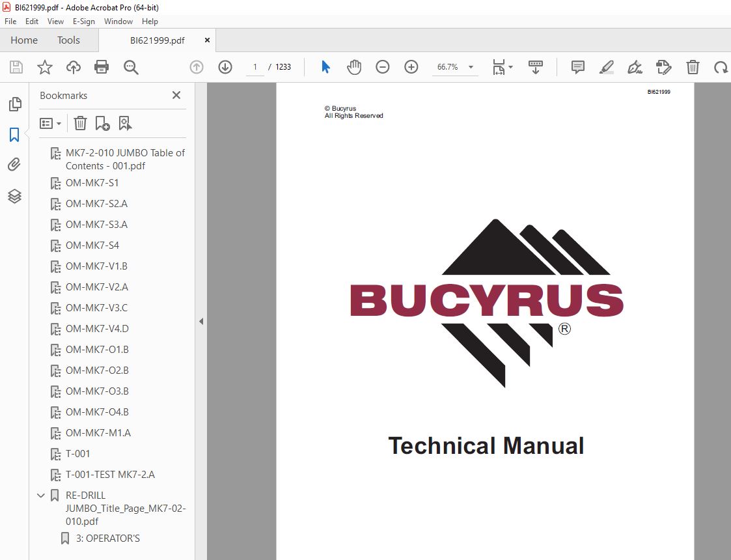Screen dimensions: 731x560
Task: Rotate the page clockwise
Action: click(x=721, y=67)
